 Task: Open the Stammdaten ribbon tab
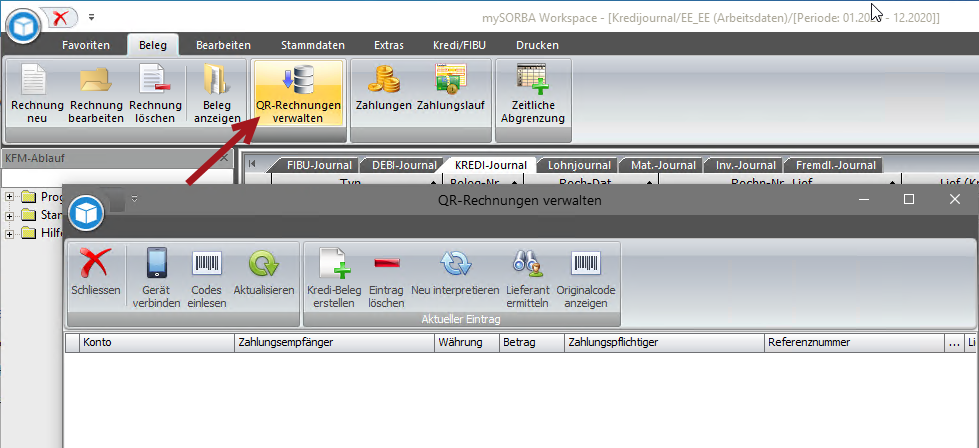(x=313, y=45)
